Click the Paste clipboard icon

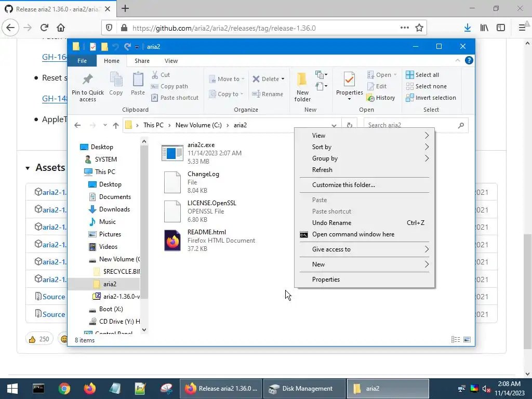coord(138,79)
